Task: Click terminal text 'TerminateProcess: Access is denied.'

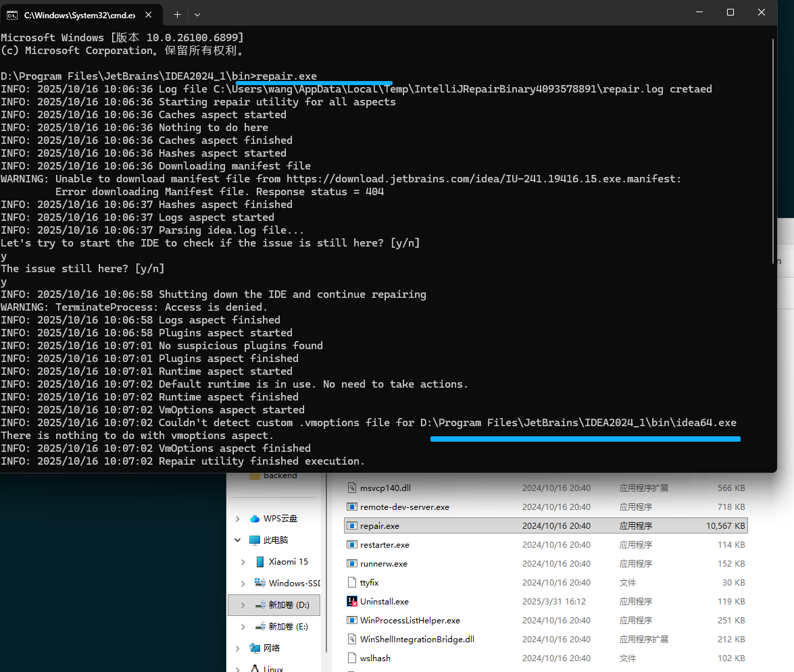Action: pyautogui.click(x=161, y=307)
